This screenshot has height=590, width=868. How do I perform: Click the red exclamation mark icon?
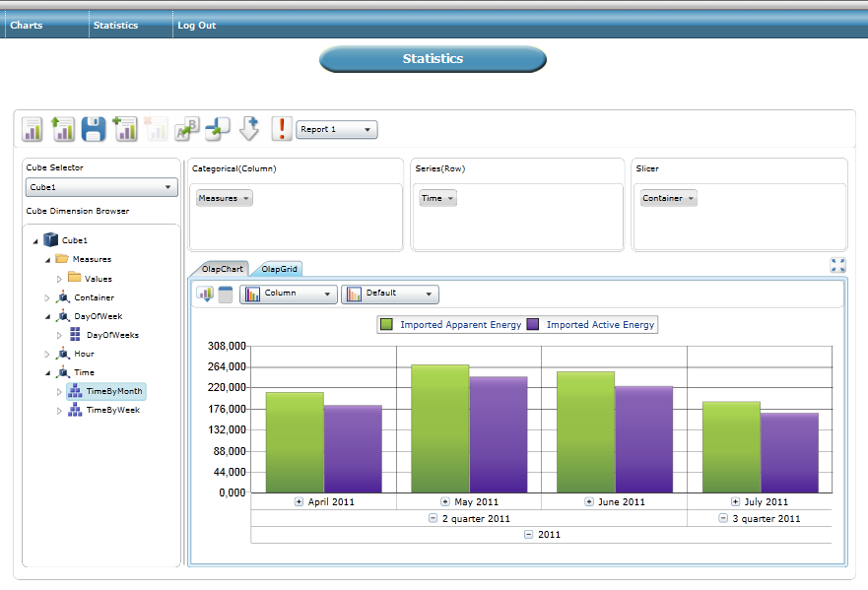[282, 129]
